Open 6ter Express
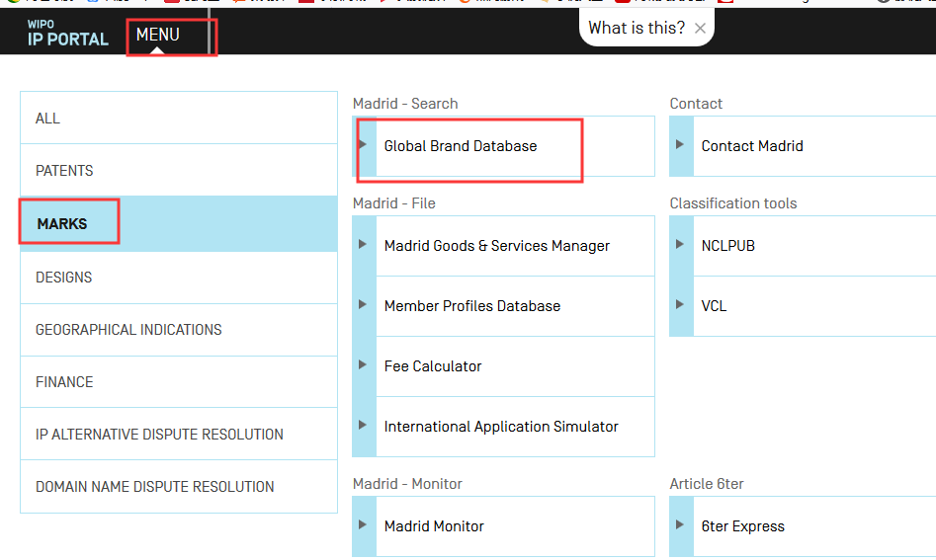Image resolution: width=936 pixels, height=560 pixels. (742, 526)
